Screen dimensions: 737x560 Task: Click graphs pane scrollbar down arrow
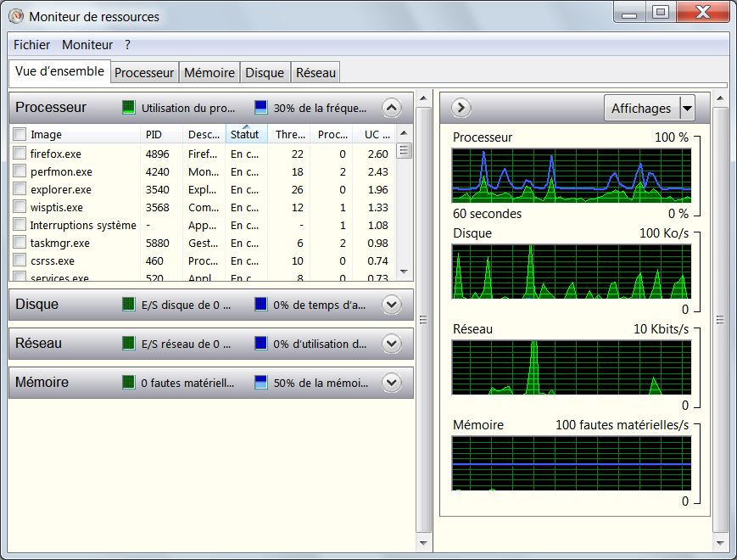[x=720, y=543]
